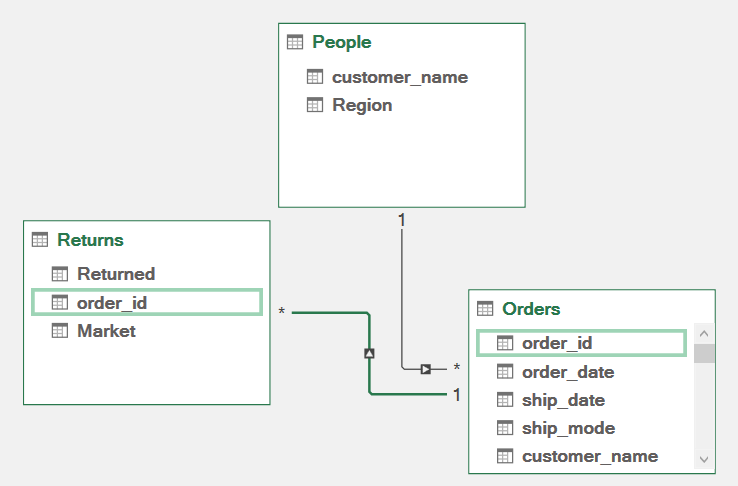Viewport: 738px width, 486px height.
Task: Click the filter direction arrow on the People-Orders relationship line
Action: click(x=425, y=369)
